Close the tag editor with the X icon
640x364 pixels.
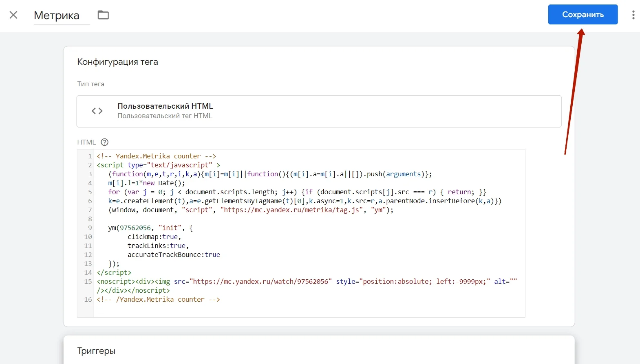pyautogui.click(x=13, y=15)
